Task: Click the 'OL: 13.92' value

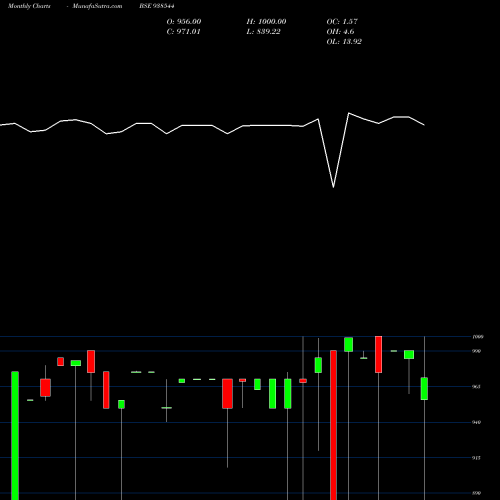Action: click(x=344, y=42)
